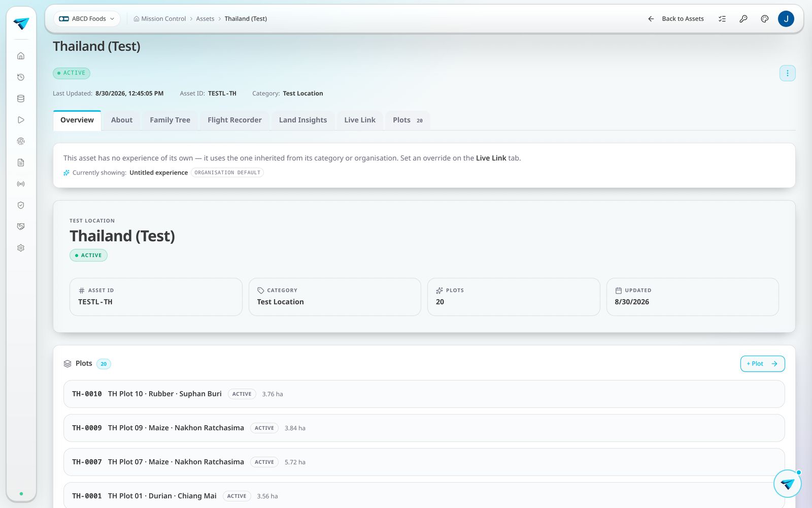
Task: Open the checklist icon in the top bar
Action: coord(722,19)
